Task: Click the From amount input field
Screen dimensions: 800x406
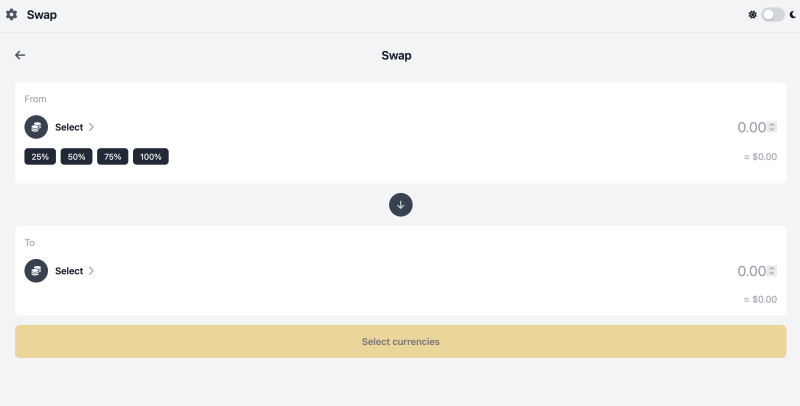Action: [748, 127]
